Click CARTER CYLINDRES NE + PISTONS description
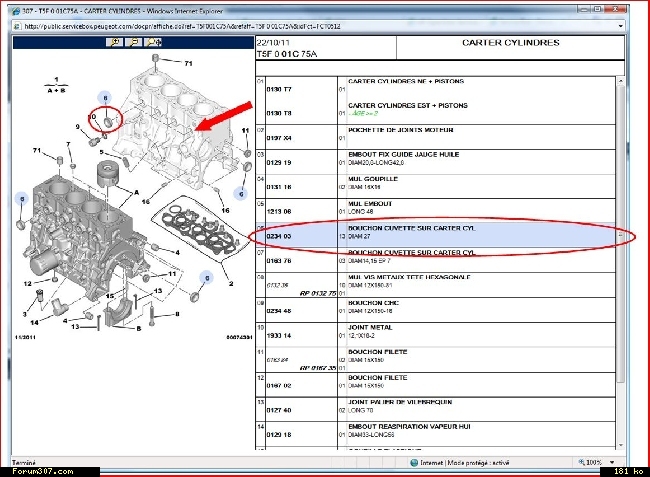The height and width of the screenshot is (477, 650). 406,81
